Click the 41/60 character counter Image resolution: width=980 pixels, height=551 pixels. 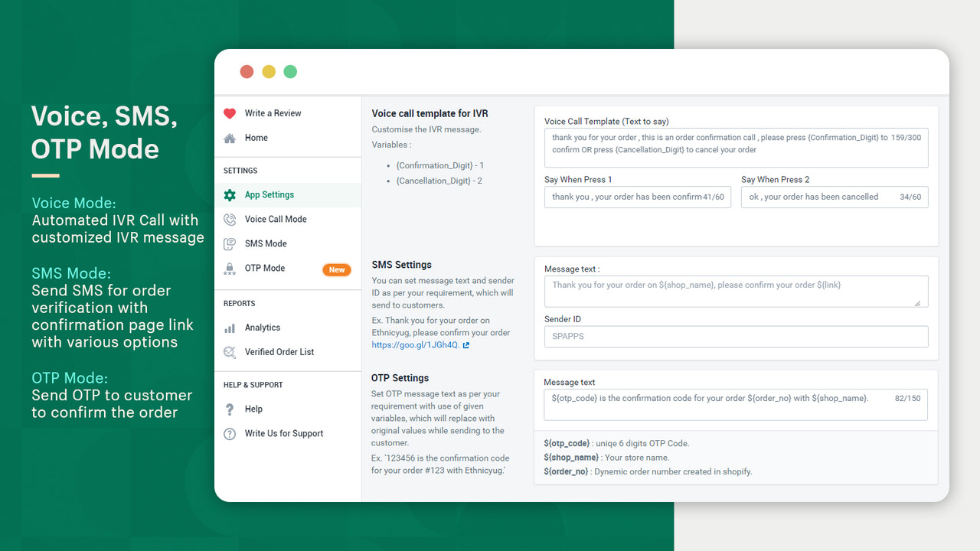pos(714,197)
